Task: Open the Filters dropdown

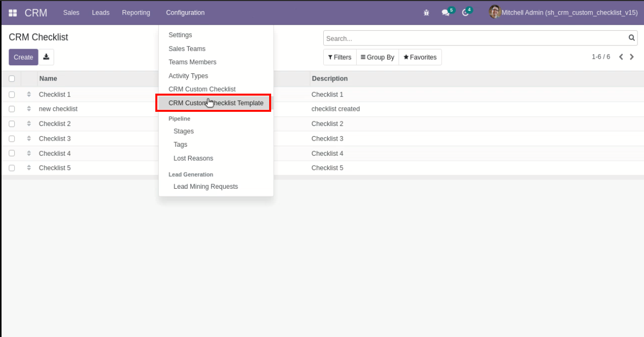Action: [x=340, y=57]
